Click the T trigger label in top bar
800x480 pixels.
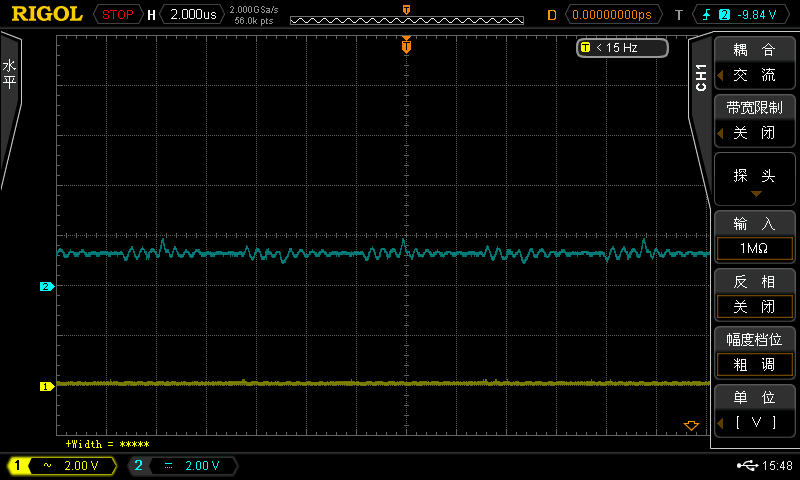[x=679, y=15]
